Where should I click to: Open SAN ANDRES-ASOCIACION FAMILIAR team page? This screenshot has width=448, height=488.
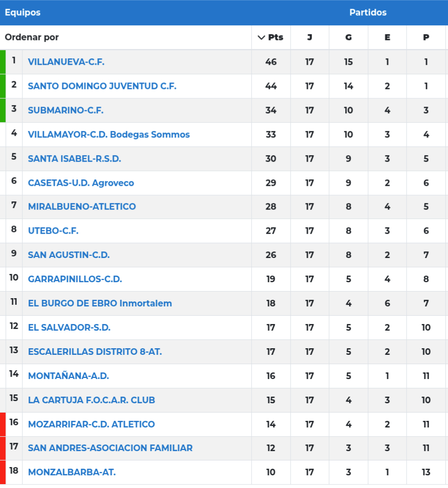click(x=110, y=448)
